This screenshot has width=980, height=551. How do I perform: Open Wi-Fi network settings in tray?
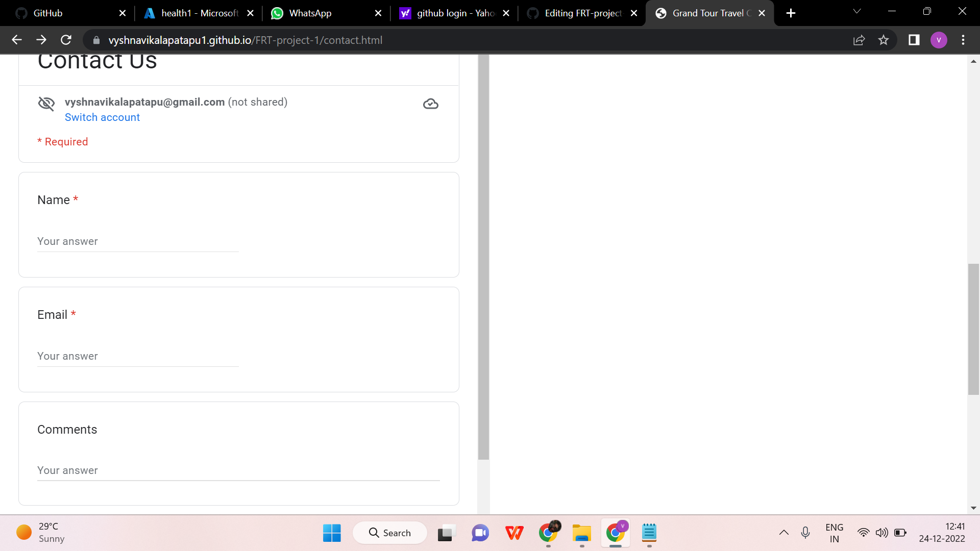pyautogui.click(x=863, y=533)
